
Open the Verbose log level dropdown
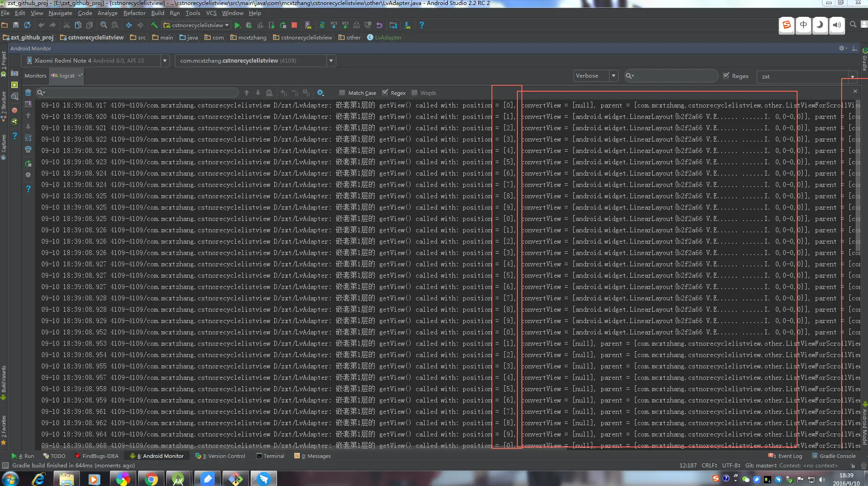[x=595, y=76]
